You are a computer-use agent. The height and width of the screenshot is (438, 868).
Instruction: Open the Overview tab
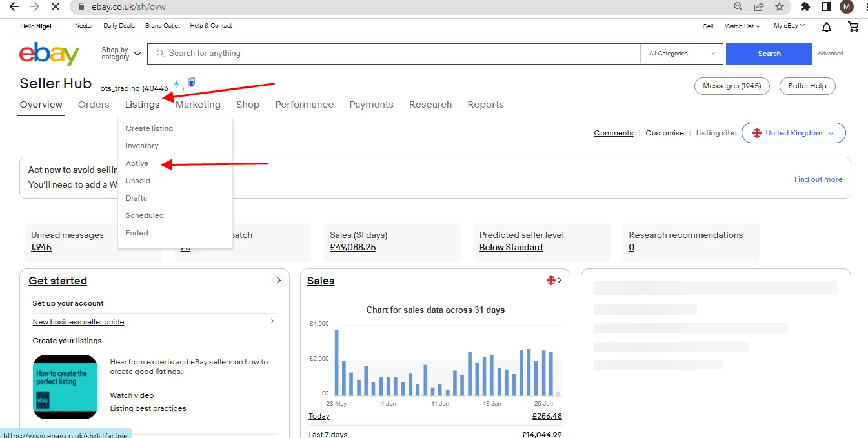[x=41, y=105]
